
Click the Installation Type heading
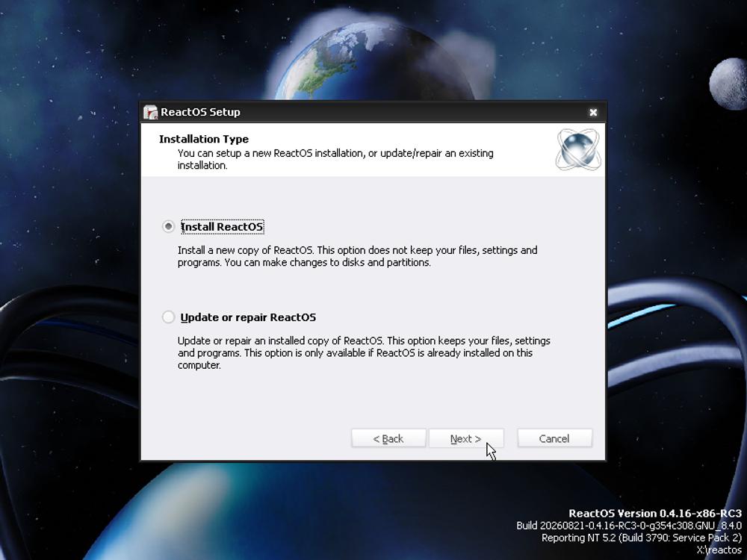204,139
